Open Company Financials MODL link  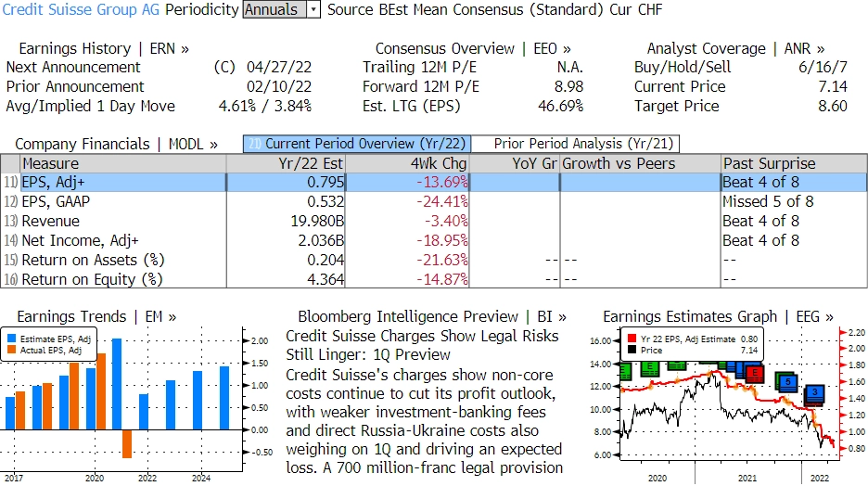116,144
